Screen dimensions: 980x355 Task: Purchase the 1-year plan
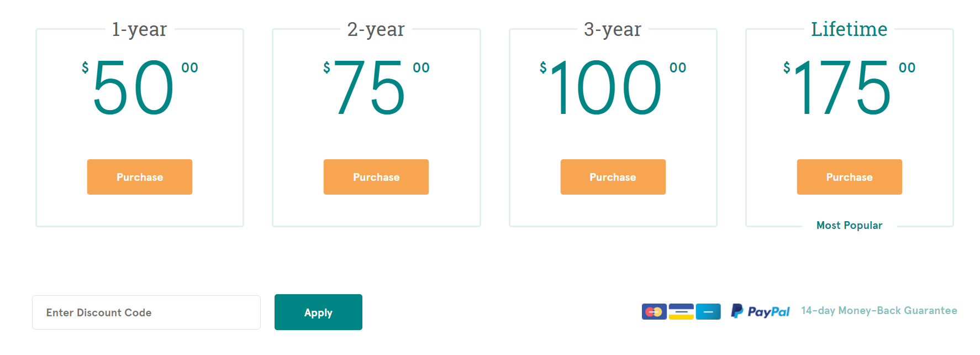click(140, 177)
